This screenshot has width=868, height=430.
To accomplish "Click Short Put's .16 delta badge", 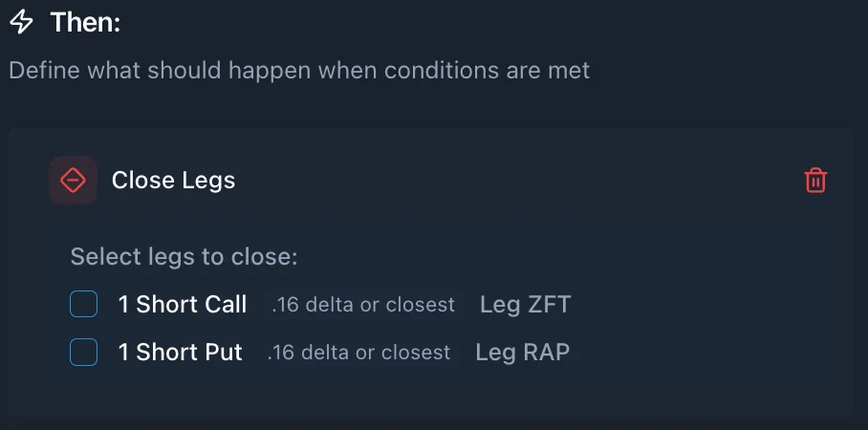I will (358, 353).
